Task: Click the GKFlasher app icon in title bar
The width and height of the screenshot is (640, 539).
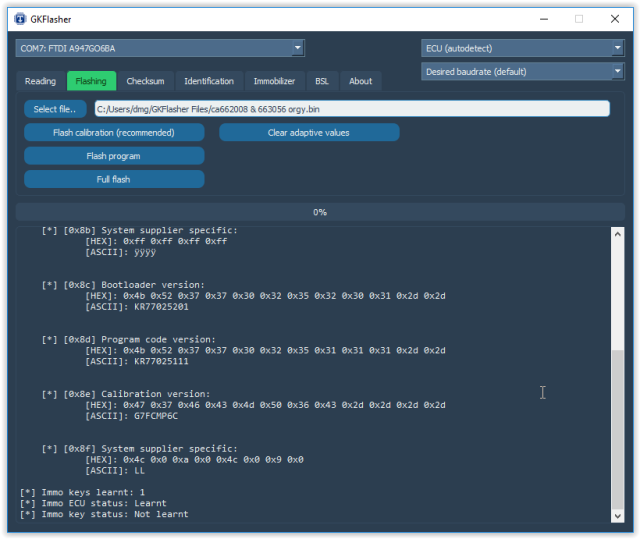Action: point(20,19)
